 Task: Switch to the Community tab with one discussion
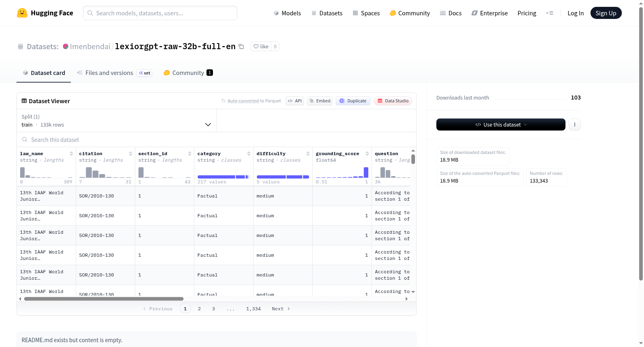click(188, 73)
